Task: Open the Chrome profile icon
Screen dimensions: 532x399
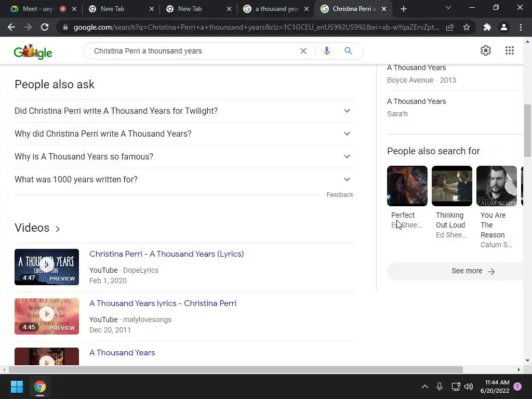Action: point(504,27)
